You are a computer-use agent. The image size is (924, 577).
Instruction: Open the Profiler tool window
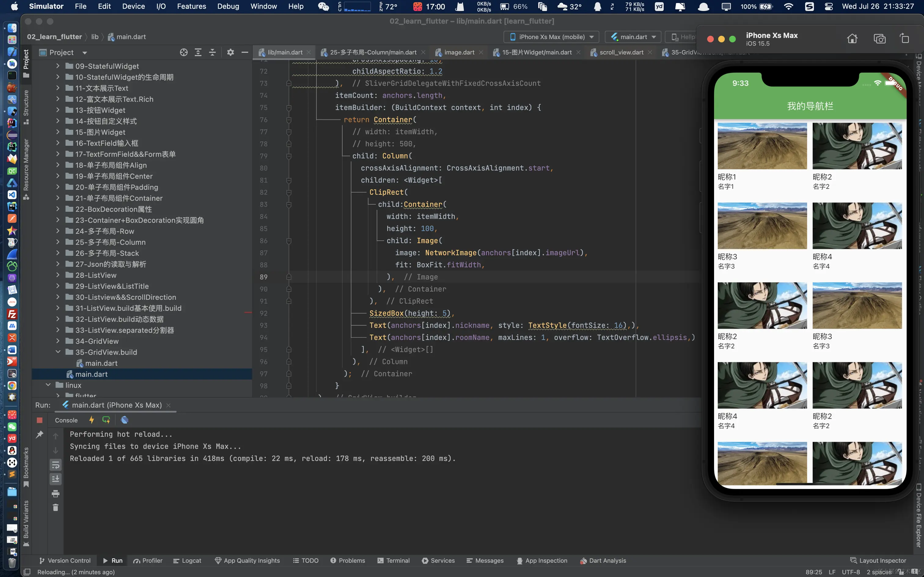[148, 560]
